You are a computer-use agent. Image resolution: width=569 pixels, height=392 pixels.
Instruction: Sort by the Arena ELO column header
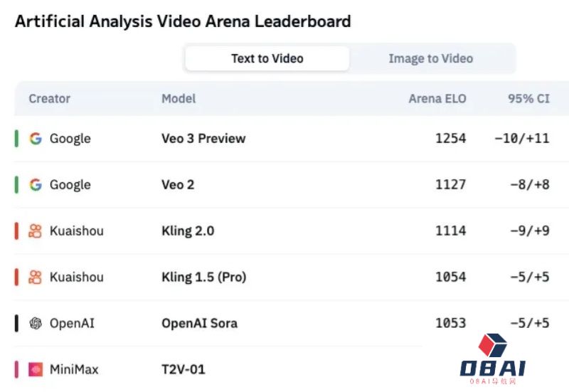[x=437, y=99]
